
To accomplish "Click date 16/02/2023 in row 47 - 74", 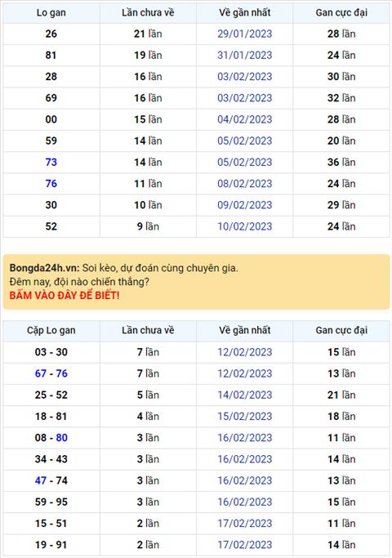I will pos(245,480).
